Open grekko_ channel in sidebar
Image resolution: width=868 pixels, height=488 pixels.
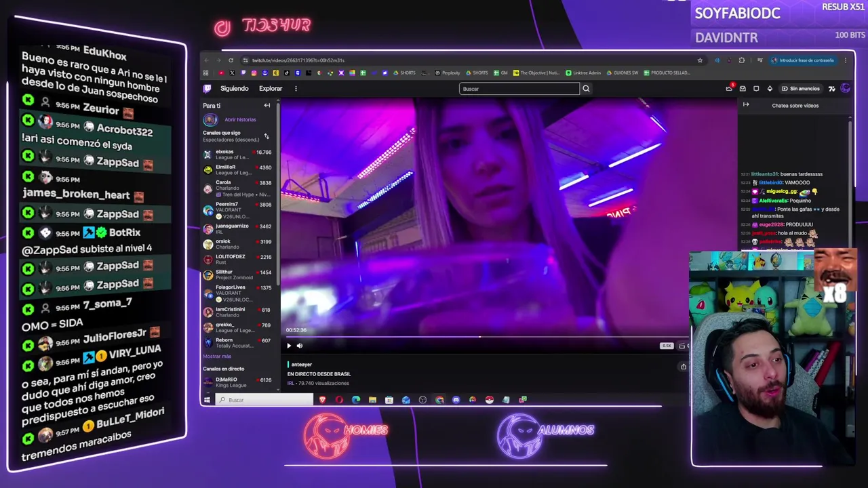237,327
